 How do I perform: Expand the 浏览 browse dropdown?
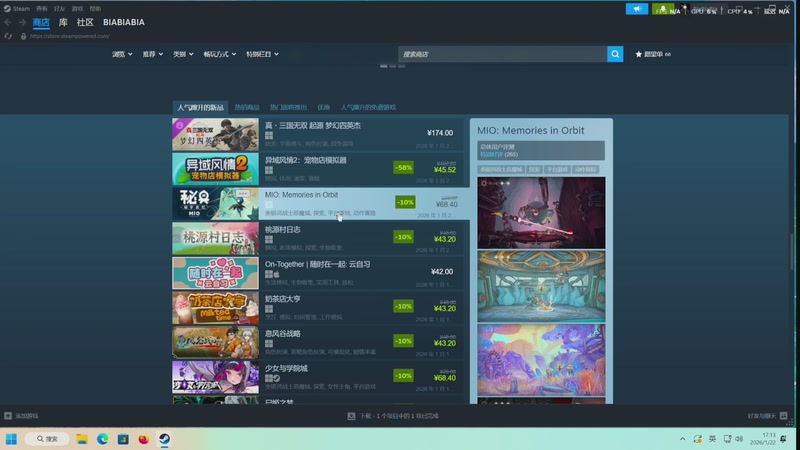[122, 54]
